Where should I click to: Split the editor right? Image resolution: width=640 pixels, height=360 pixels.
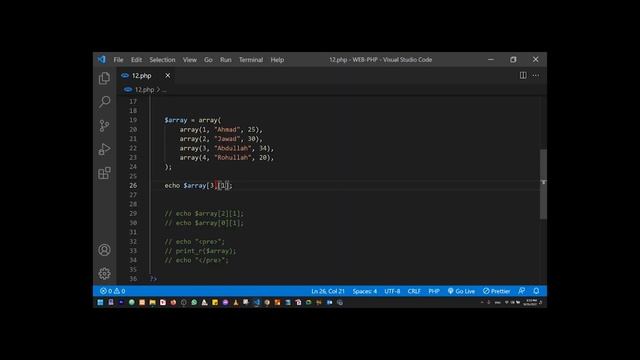523,76
